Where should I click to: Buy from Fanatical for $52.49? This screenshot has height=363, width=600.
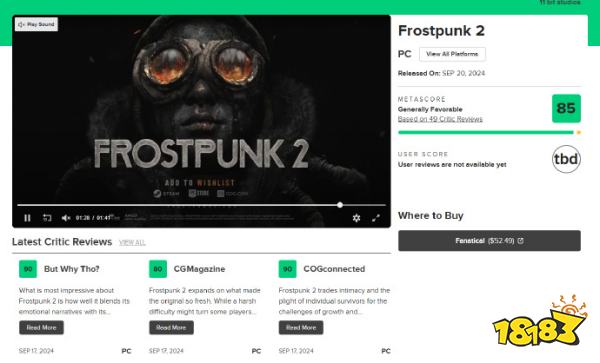coord(489,241)
